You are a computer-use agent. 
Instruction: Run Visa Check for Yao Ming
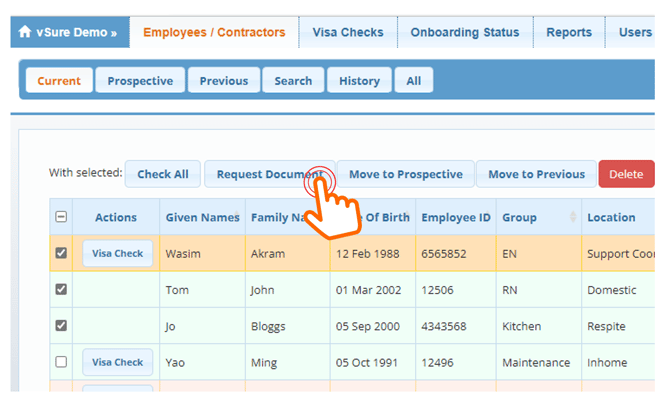point(117,362)
